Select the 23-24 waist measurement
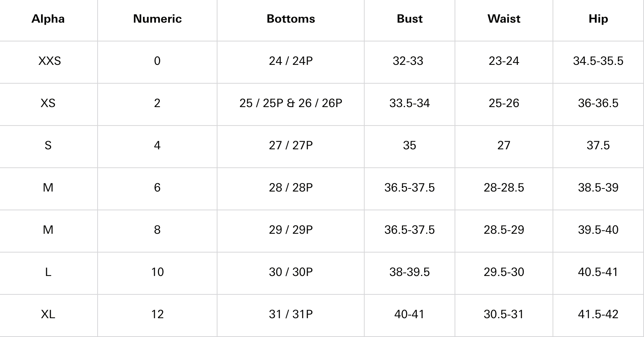The width and height of the screenshot is (644, 337). [504, 61]
